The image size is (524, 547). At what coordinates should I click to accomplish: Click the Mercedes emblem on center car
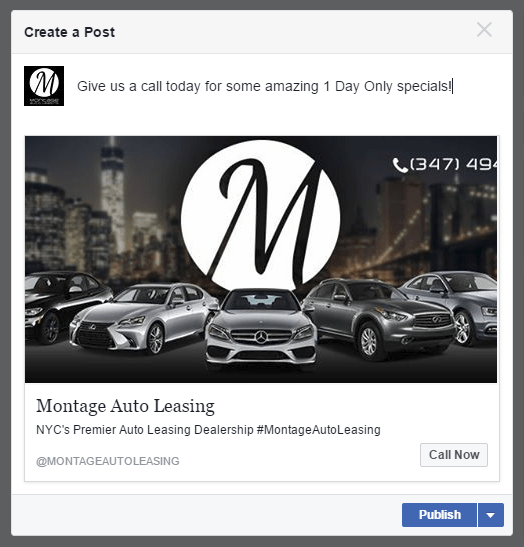(x=261, y=337)
